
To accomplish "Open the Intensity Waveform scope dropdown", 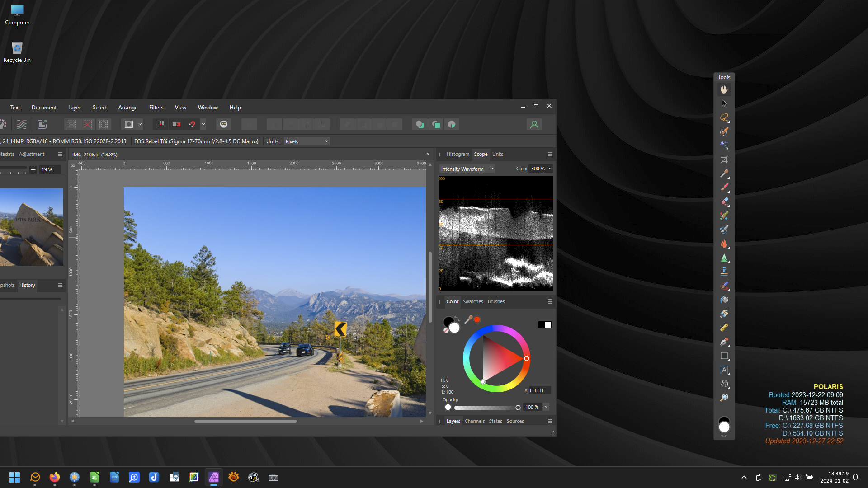I will click(467, 169).
